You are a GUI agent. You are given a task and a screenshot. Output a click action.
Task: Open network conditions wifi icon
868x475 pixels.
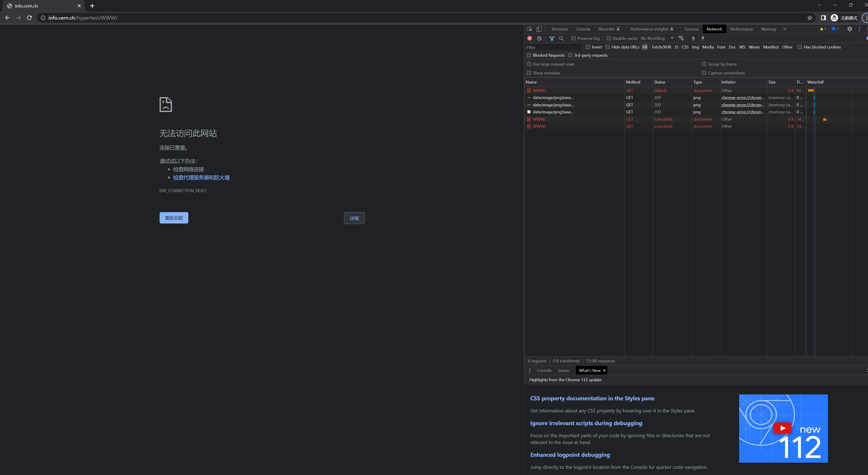[681, 38]
